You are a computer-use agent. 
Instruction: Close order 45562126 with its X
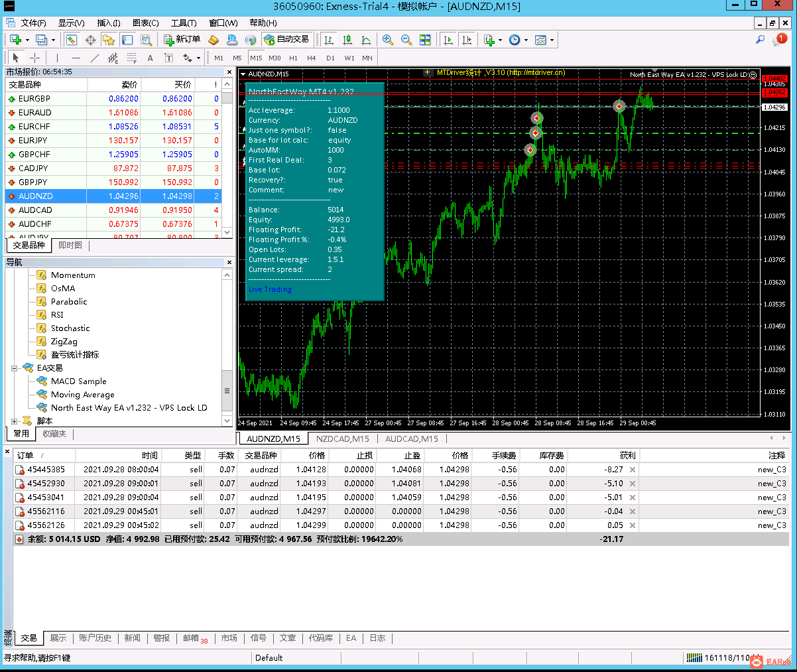pos(633,525)
